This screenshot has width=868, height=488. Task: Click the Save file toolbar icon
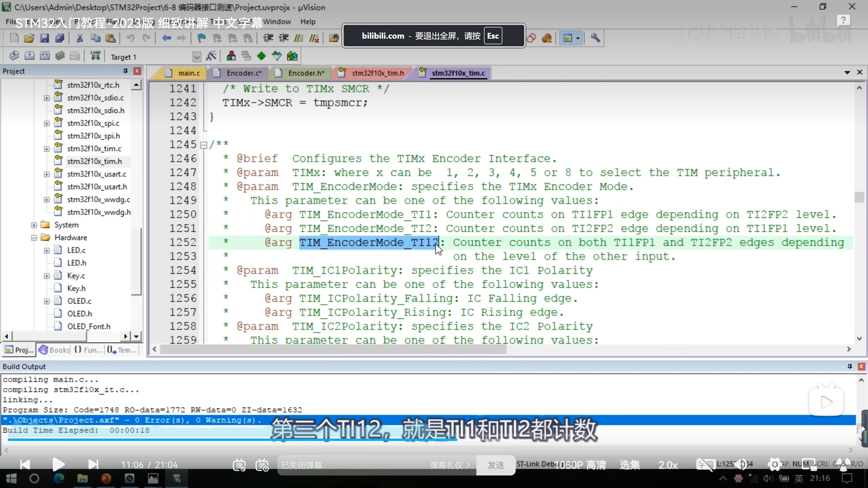coord(44,38)
